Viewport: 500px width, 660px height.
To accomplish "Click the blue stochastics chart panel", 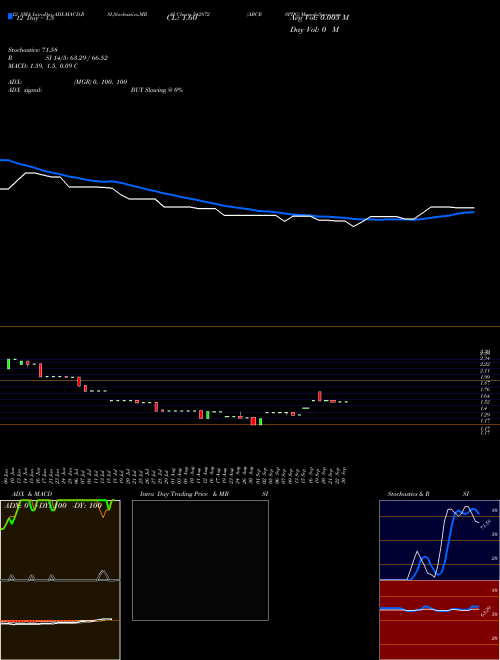I will coord(439,540).
